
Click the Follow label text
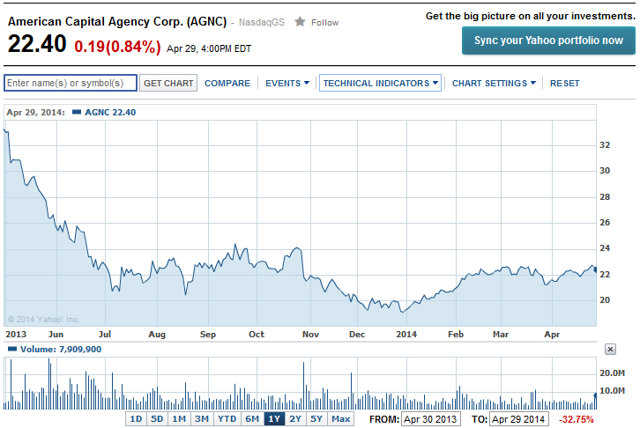pos(325,22)
